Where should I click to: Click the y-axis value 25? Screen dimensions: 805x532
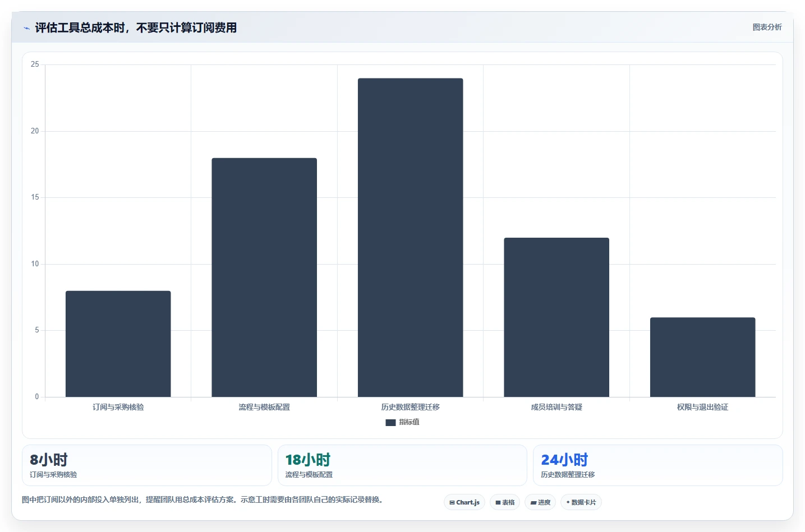35,64
